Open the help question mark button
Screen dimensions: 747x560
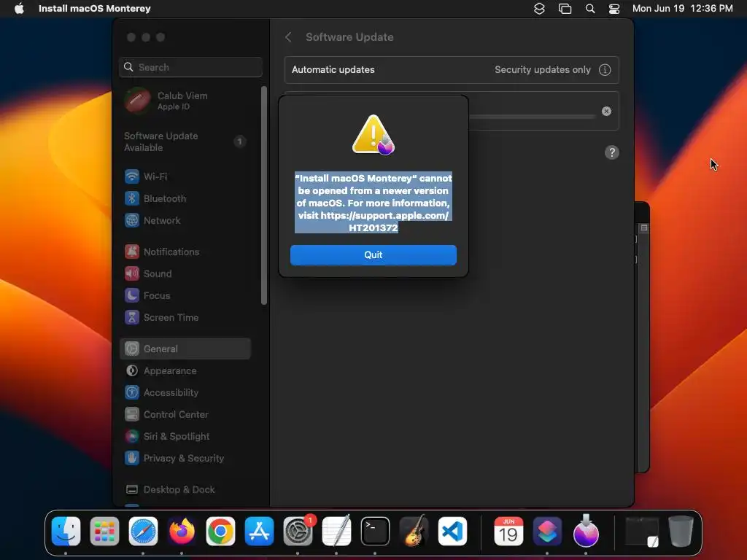612,152
